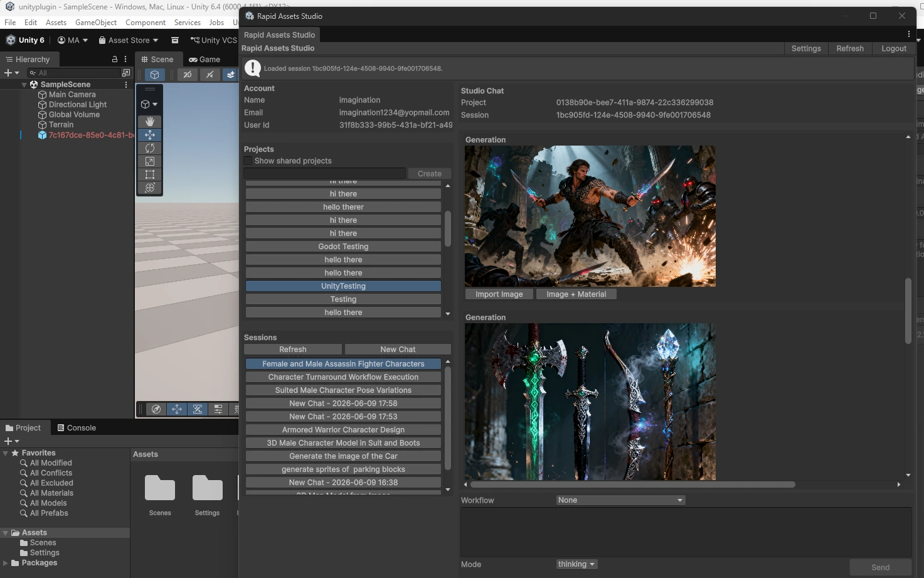Open the Component menu
924x578 pixels.
click(x=146, y=23)
